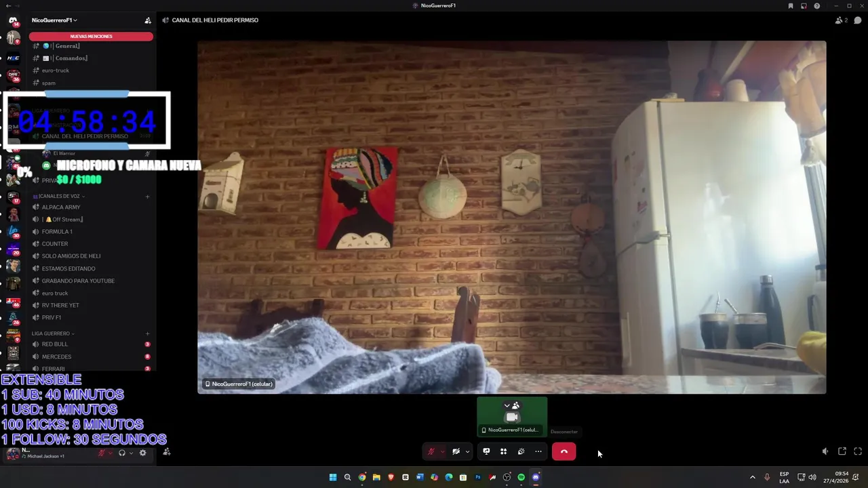Add channel to LIGA GUERRERO
The width and height of the screenshot is (868, 488).
pos(148,333)
